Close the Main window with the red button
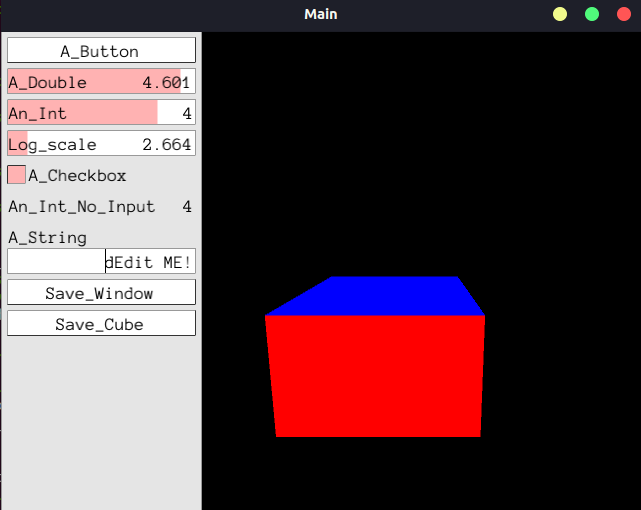This screenshot has width=641, height=510. 623,14
